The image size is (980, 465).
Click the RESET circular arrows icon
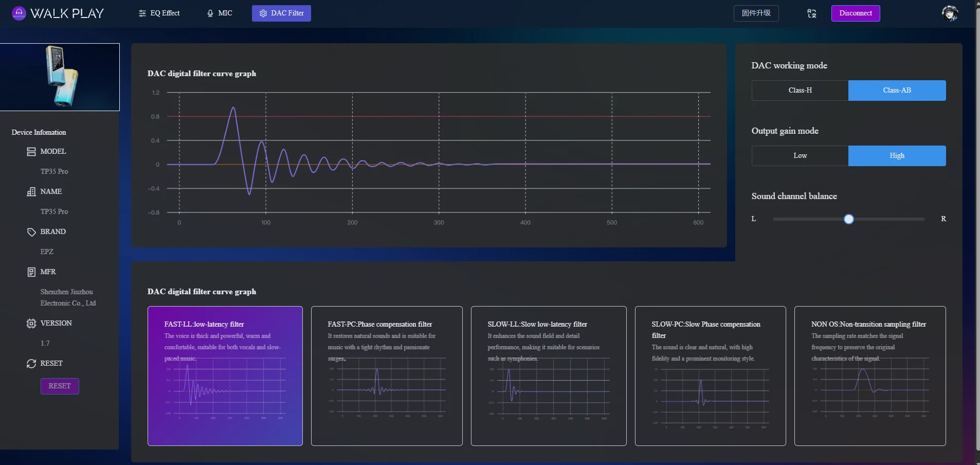31,364
